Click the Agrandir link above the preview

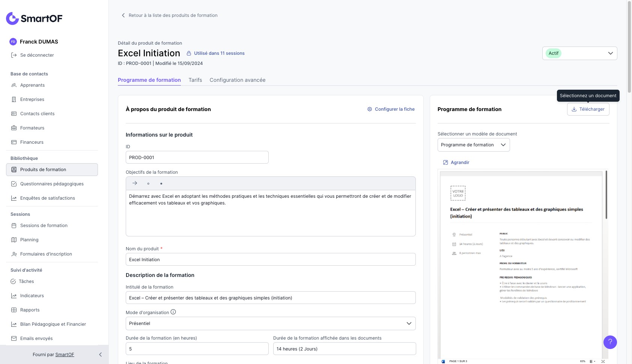click(x=456, y=162)
